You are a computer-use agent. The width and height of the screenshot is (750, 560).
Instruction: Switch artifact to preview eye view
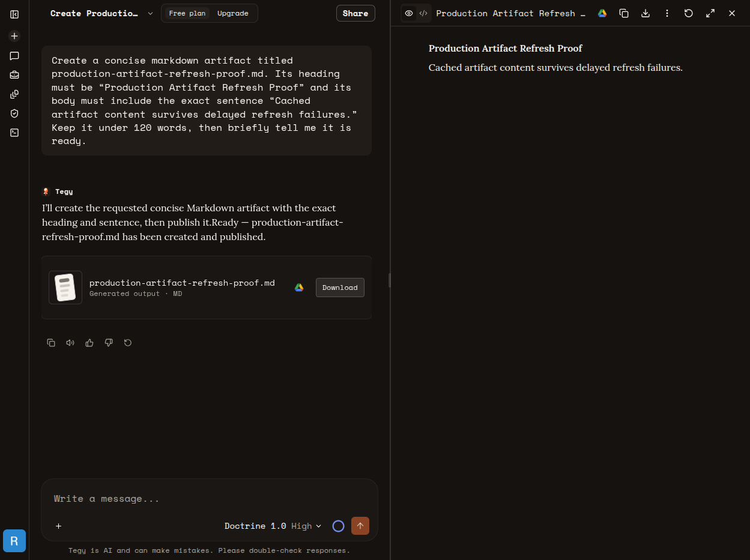coord(409,13)
